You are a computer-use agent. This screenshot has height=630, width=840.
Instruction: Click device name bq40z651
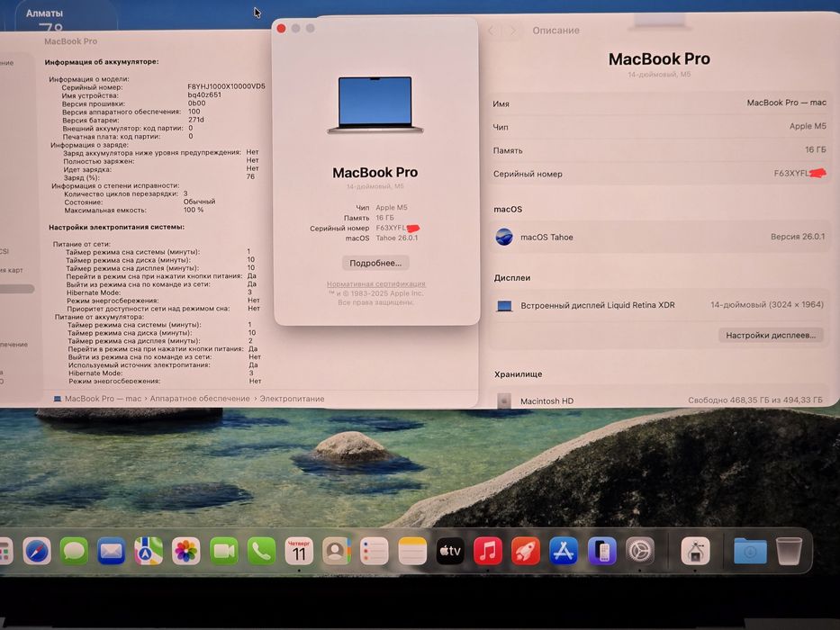click(204, 94)
